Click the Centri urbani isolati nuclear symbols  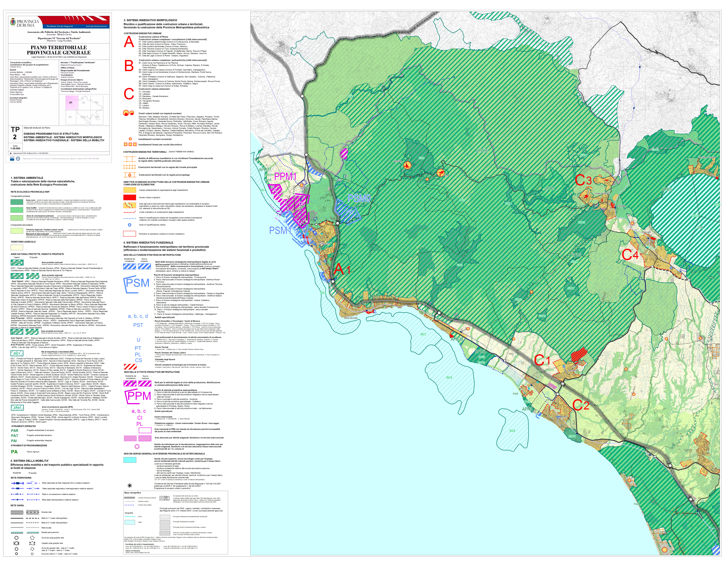129,113
